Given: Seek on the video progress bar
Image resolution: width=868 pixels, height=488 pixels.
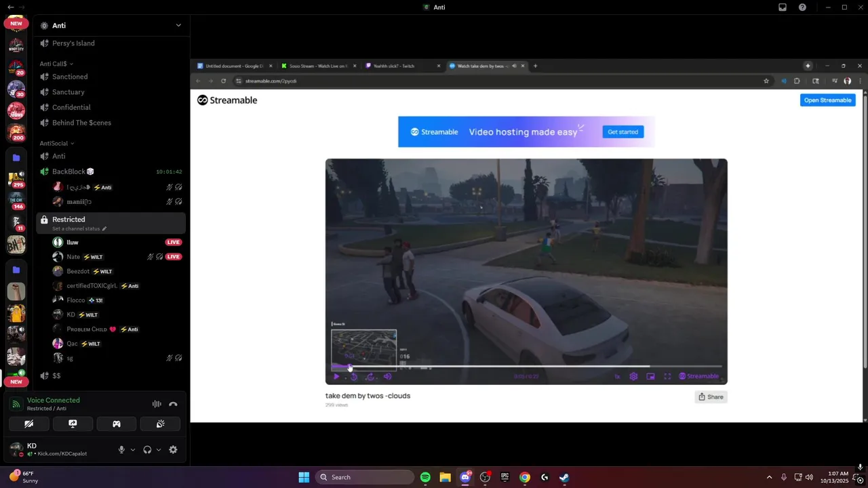Looking at the screenshot, I should click(x=526, y=367).
